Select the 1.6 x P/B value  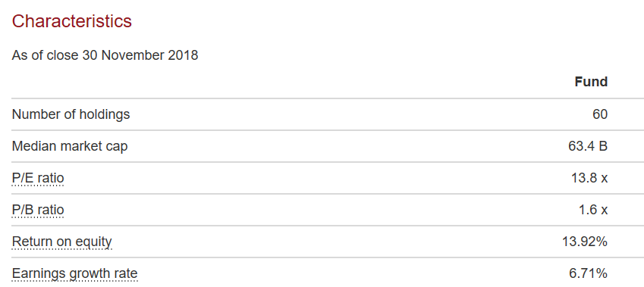(593, 210)
